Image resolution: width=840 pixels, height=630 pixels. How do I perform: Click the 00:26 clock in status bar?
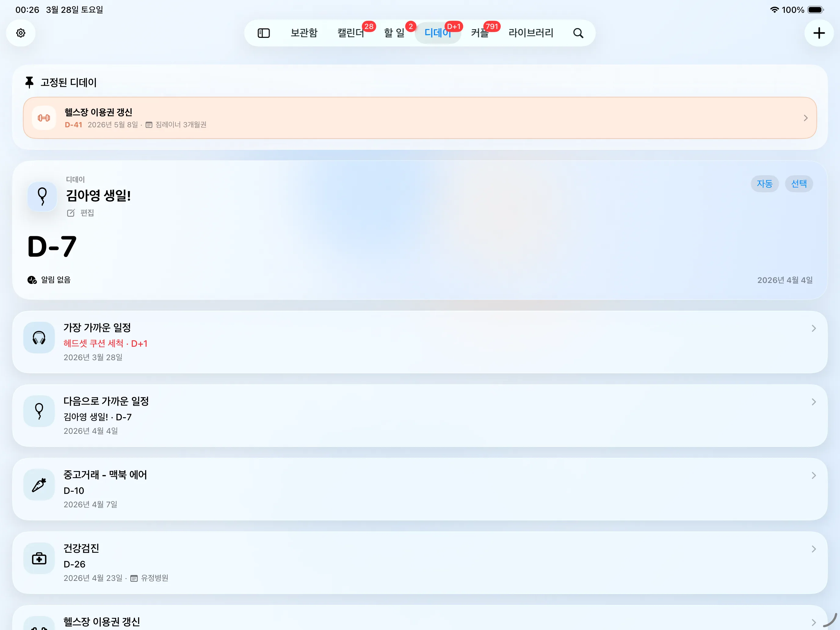[x=27, y=10]
